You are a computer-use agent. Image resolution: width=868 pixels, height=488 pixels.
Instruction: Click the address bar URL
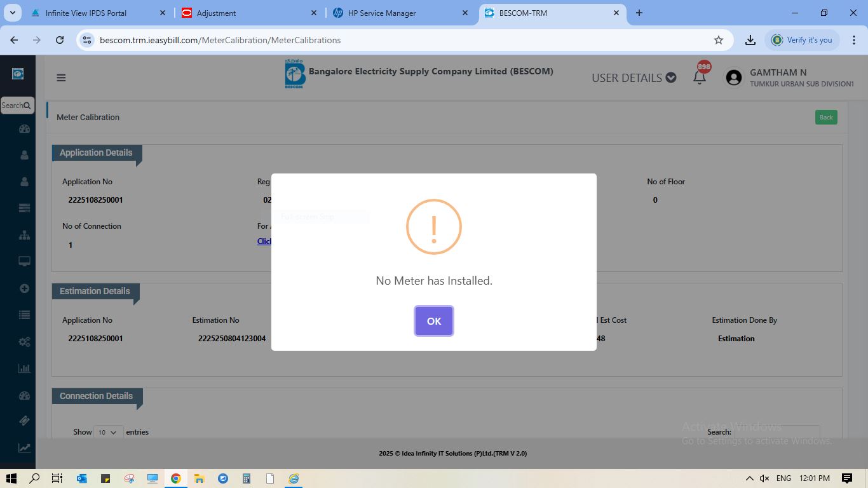[220, 40]
